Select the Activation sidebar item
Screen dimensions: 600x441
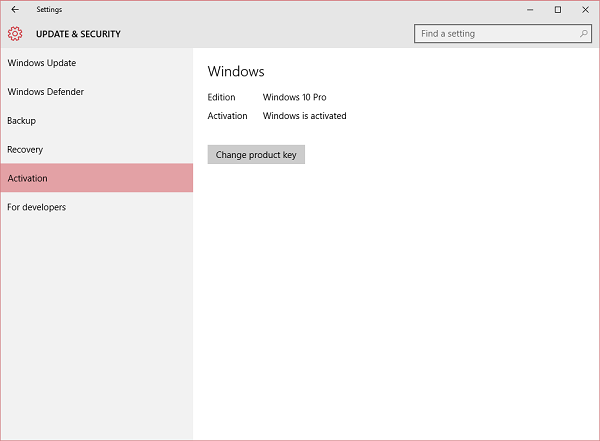96,178
